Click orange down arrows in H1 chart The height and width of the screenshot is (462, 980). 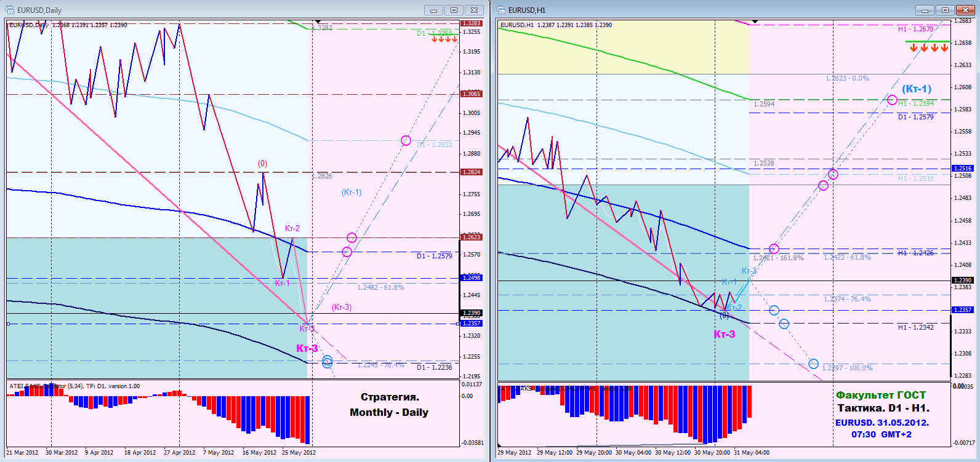click(x=929, y=47)
